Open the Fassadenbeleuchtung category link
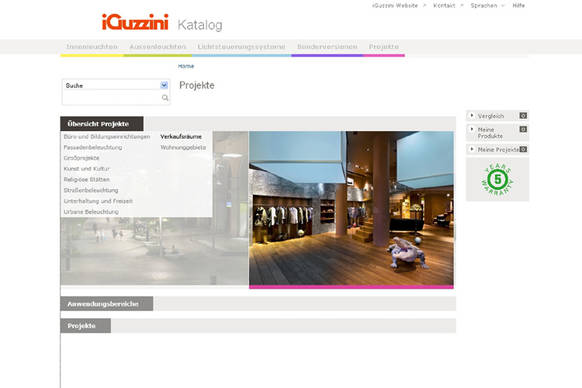This screenshot has height=388, width=582. pyautogui.click(x=93, y=147)
